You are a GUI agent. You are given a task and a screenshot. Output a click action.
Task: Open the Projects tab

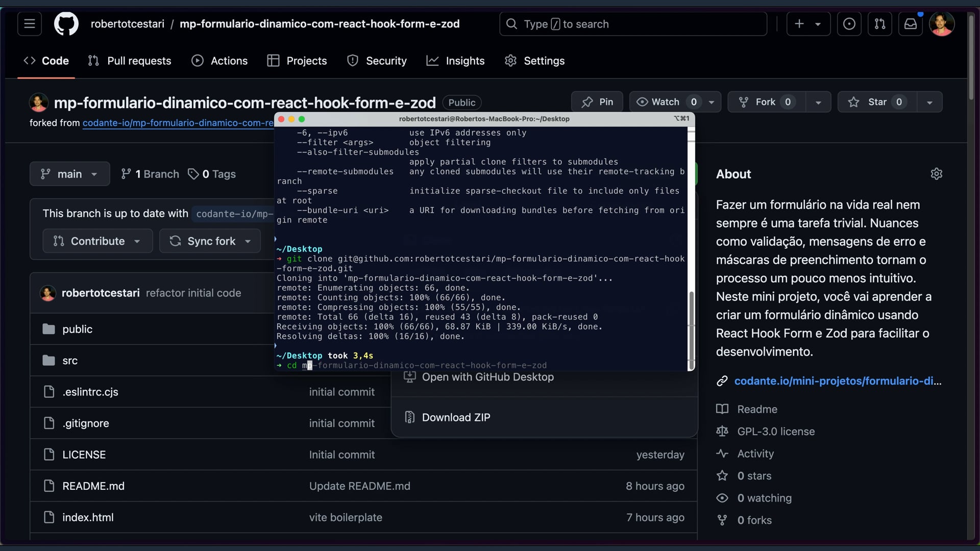297,61
